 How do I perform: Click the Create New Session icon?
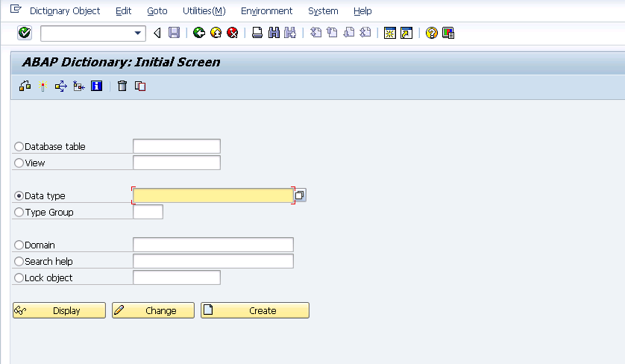pos(390,33)
